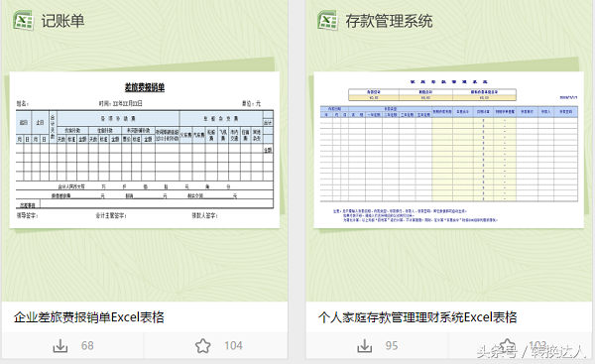
Task: Open link 企业差旅费报销单Excel表格
Action: coord(89,317)
